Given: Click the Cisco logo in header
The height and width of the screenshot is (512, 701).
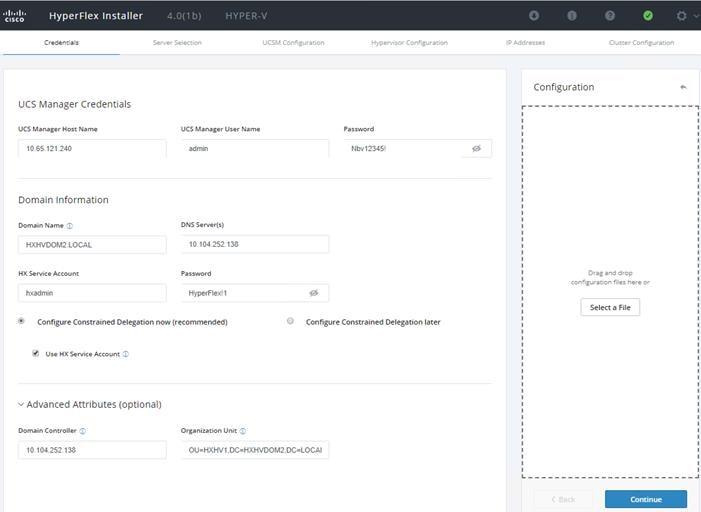Looking at the screenshot, I should 14,16.
